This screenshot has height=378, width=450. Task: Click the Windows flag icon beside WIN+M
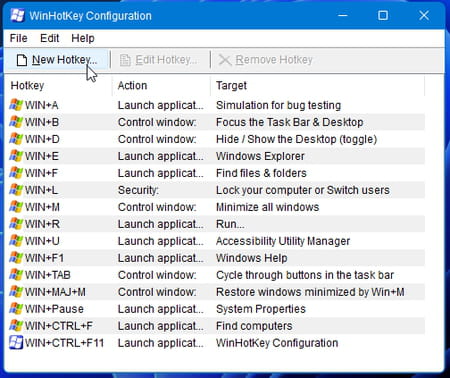(16, 207)
